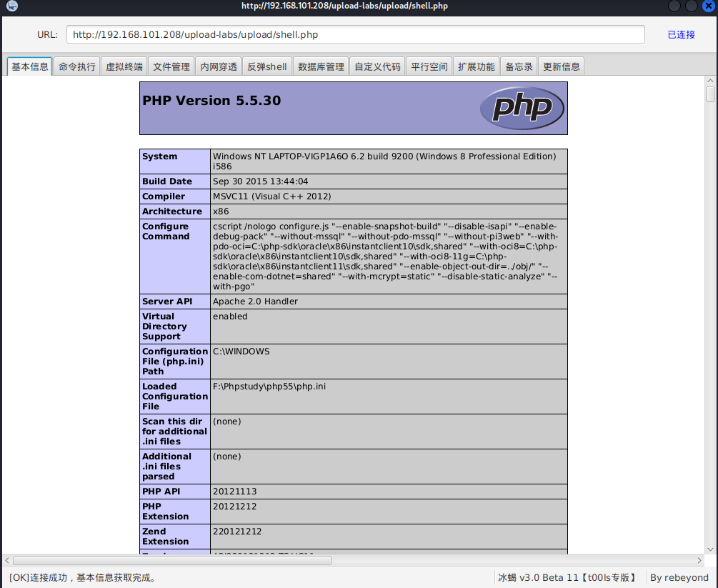Click the horizontal scrollbar right arrow

click(699, 560)
